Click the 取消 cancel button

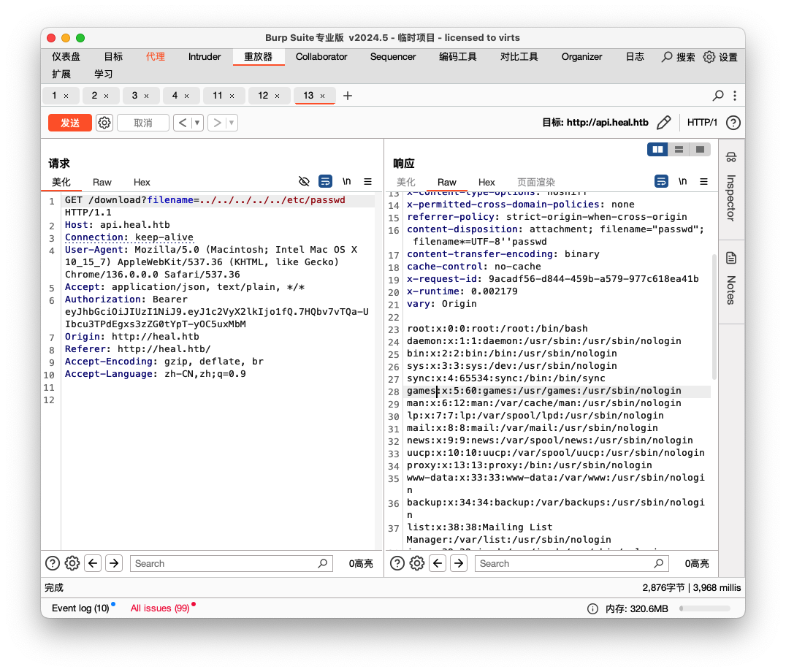143,123
